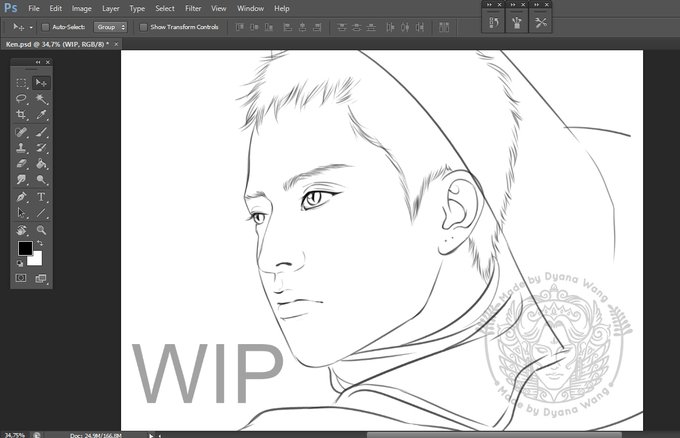Click the Distribute Right Edges icon
This screenshot has width=680, height=438.
click(420, 27)
